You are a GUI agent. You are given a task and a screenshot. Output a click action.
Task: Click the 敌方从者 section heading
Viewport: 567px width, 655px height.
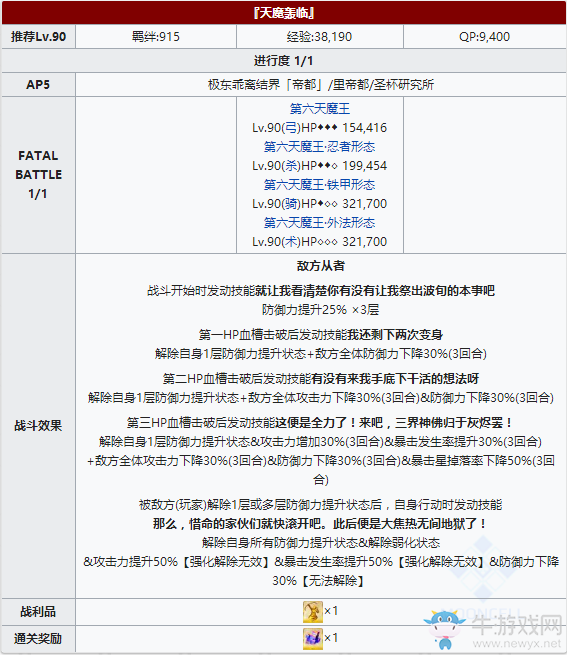pyautogui.click(x=321, y=266)
